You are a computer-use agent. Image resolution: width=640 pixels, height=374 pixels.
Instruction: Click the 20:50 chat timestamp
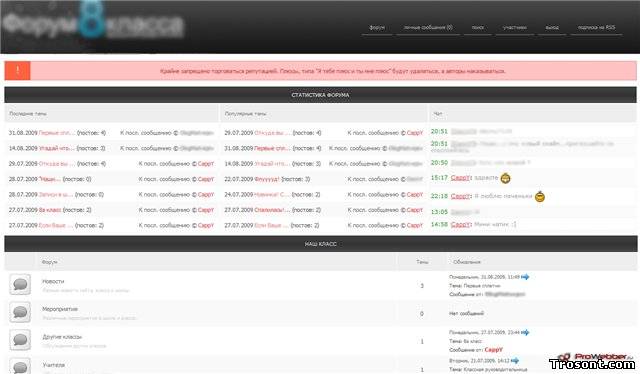[x=439, y=163]
